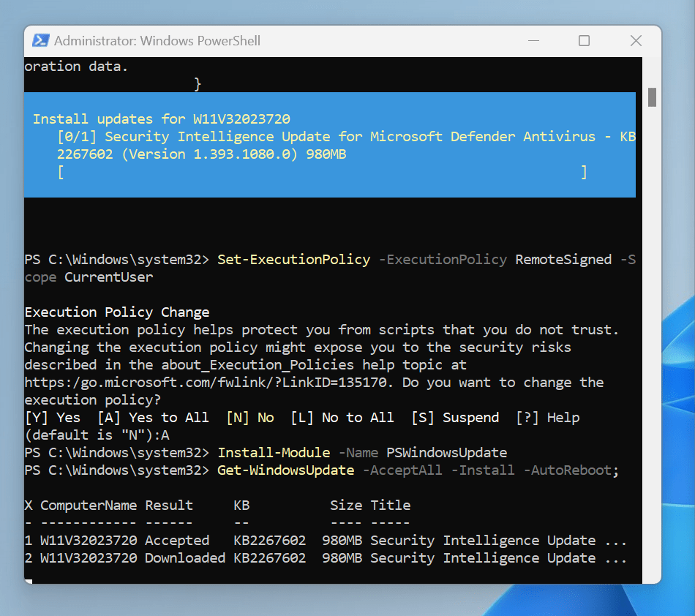Click 'KB2267602' in the Accepted row
Viewport: 695px width, 616px height.
(269, 540)
